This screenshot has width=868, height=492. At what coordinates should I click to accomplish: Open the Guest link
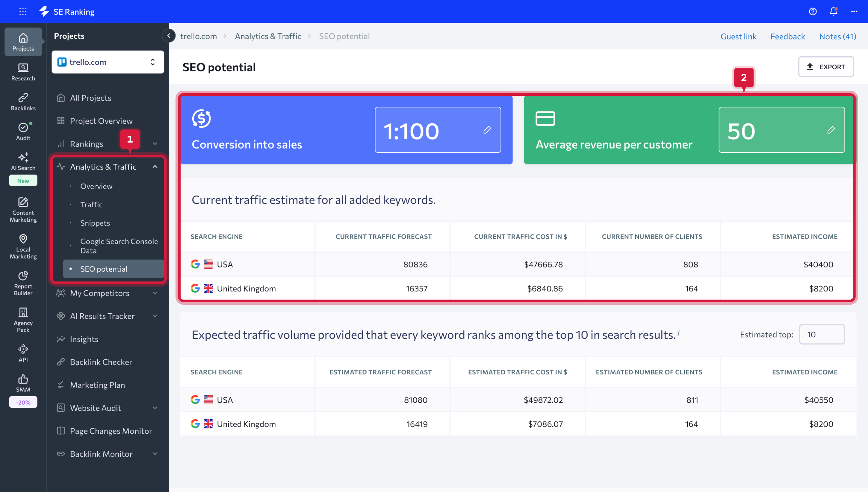738,36
